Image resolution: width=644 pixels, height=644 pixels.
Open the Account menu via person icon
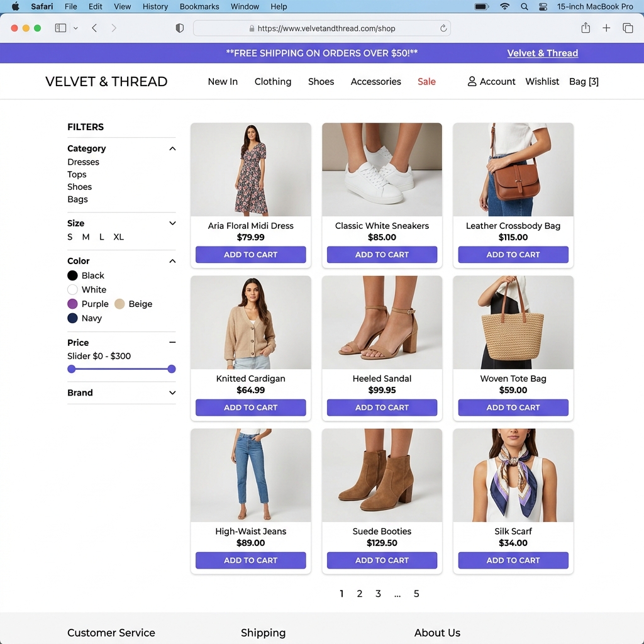tap(471, 81)
